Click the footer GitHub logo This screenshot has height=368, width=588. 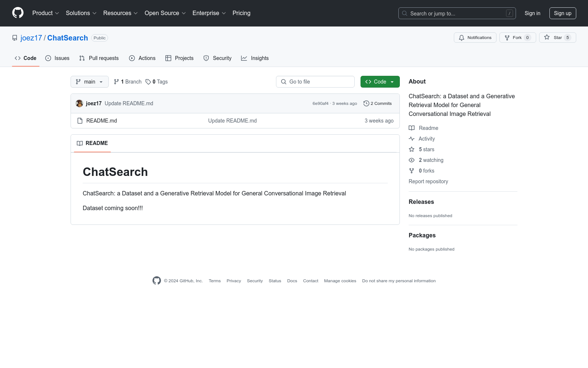(157, 280)
